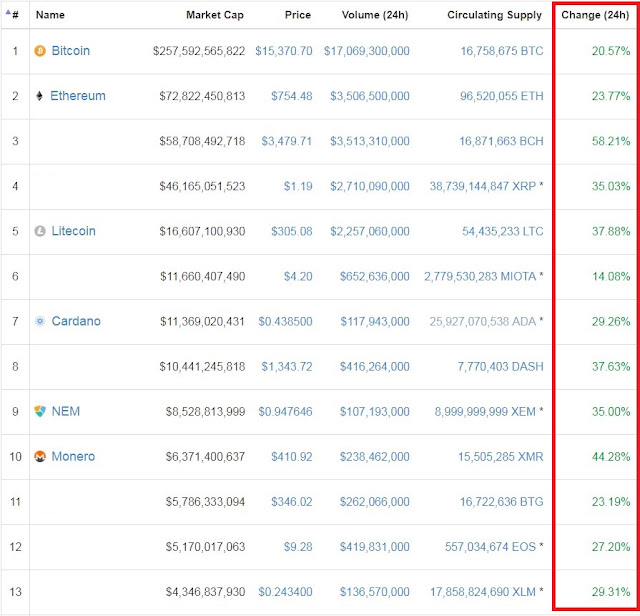Screen dimensions: 640x616
Task: Sort table by Price column header
Action: 298,15
